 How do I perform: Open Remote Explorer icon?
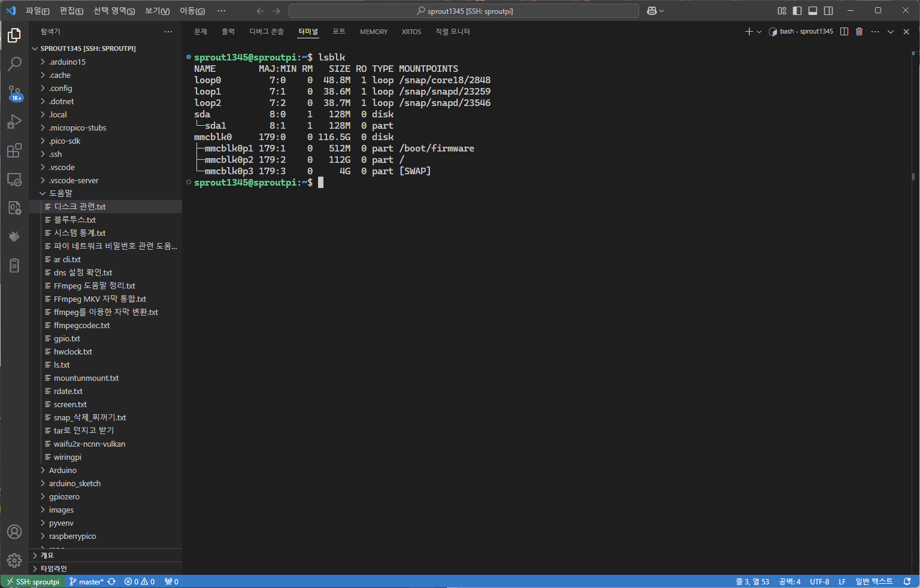tap(14, 179)
